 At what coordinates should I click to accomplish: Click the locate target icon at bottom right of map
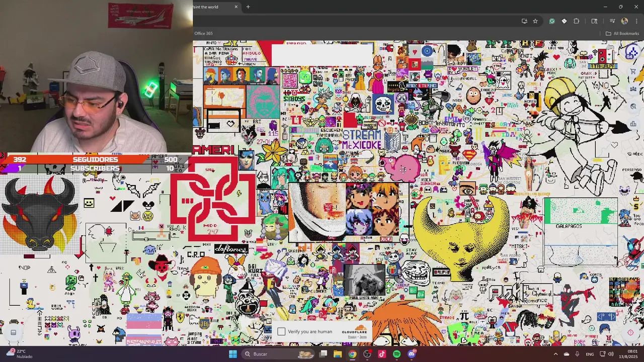[x=630, y=332]
